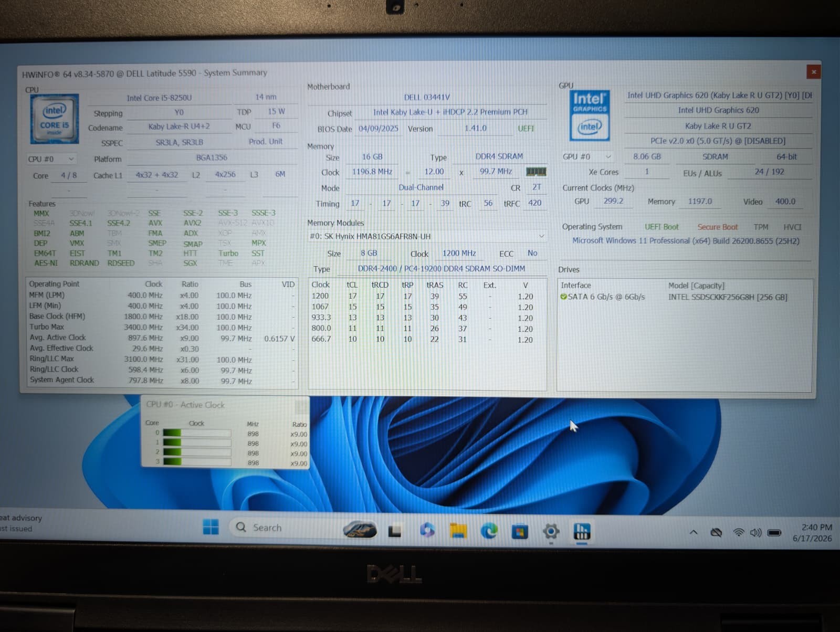The height and width of the screenshot is (632, 840).
Task: Click the 'DELL 03441V' motherboard field
Action: [x=427, y=97]
